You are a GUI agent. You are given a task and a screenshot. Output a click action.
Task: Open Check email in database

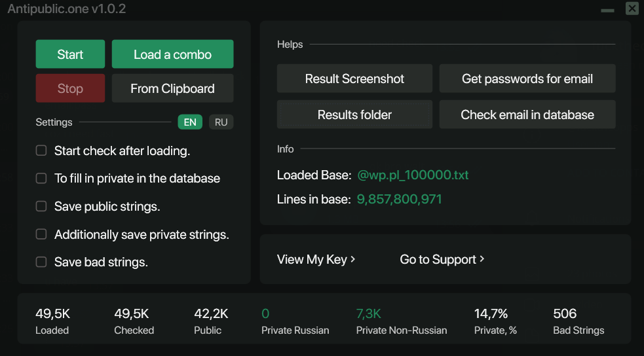pyautogui.click(x=527, y=115)
